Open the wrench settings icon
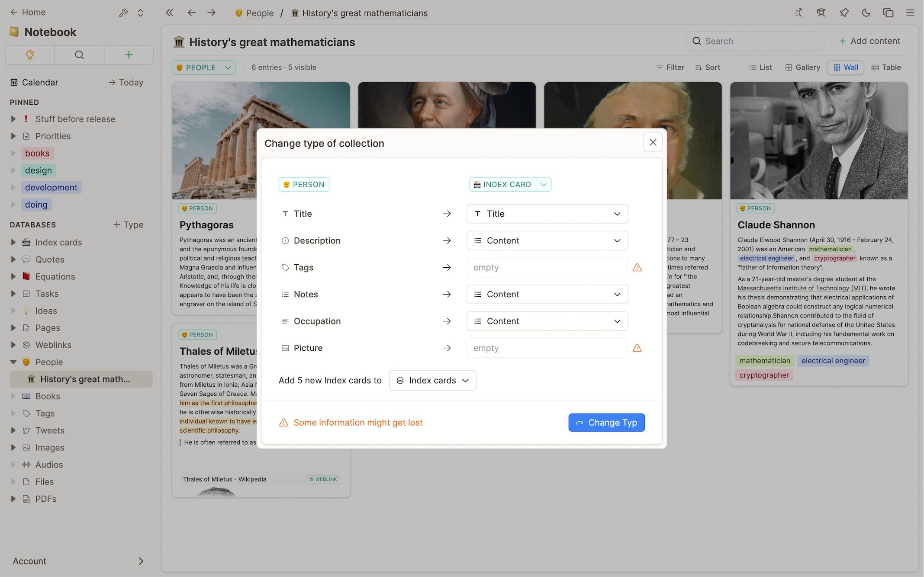 click(123, 13)
